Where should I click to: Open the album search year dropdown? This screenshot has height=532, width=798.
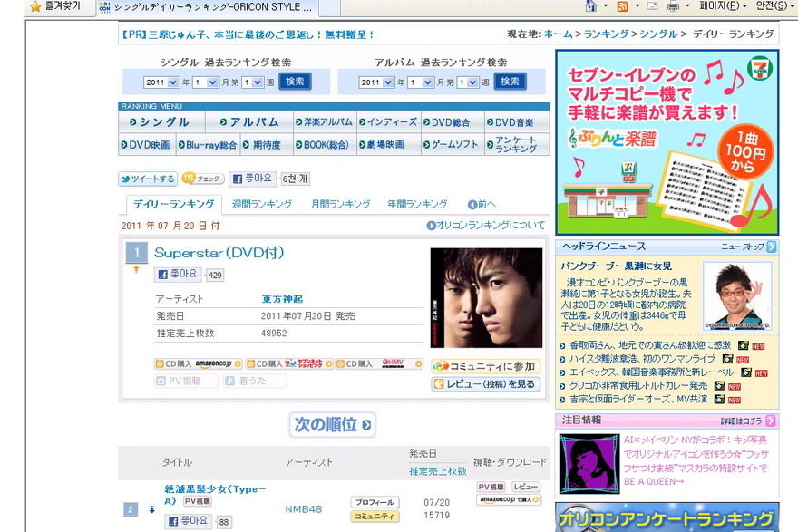tap(376, 82)
